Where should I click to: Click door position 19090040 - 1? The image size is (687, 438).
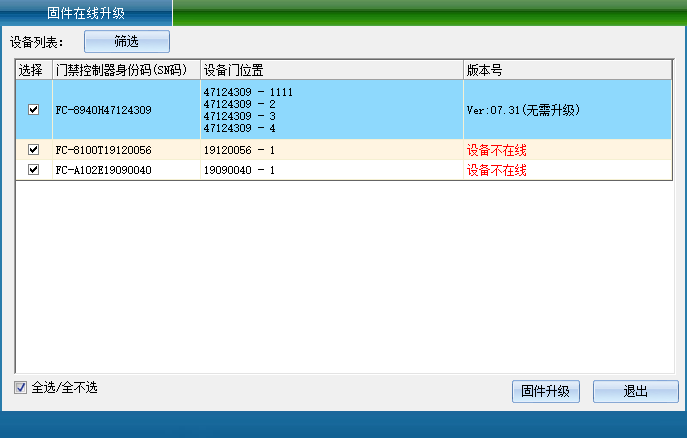point(239,170)
